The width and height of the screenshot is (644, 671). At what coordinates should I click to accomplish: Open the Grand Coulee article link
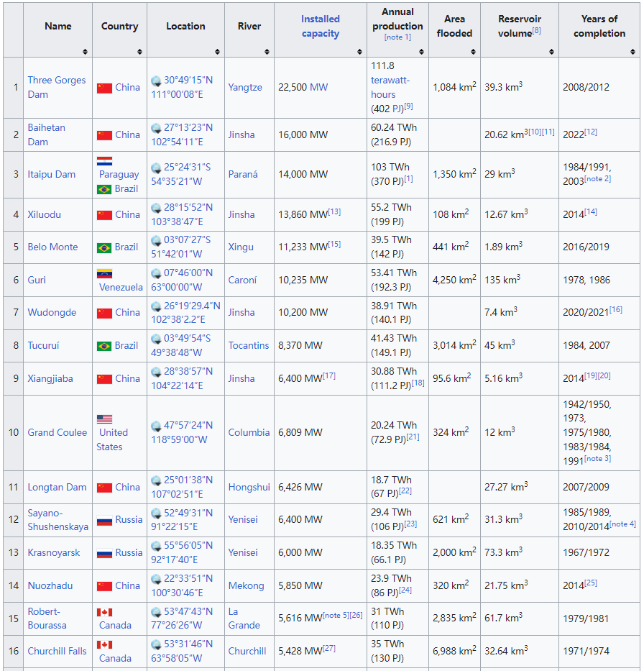[x=57, y=433]
